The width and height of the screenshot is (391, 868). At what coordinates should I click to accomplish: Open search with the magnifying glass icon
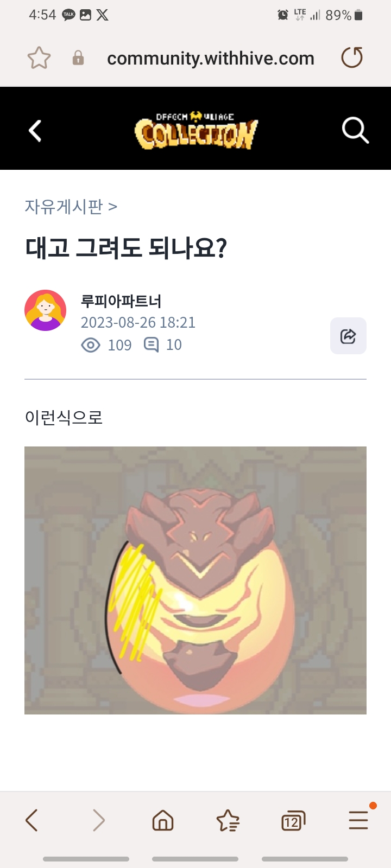point(355,131)
